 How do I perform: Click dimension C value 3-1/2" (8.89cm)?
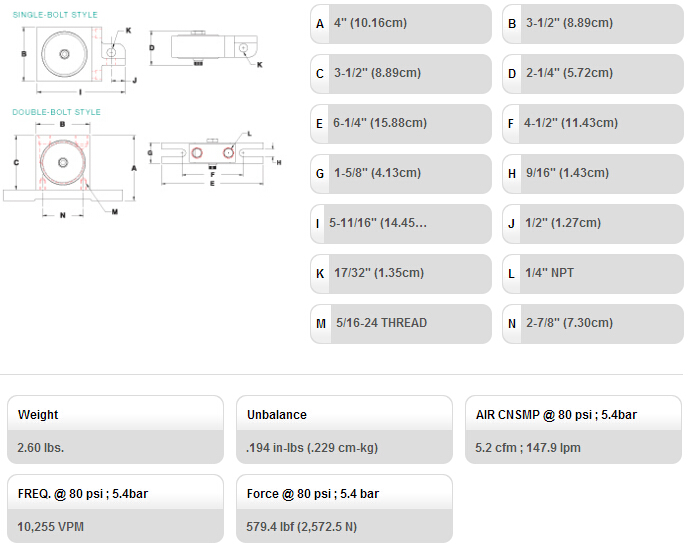pos(377,73)
